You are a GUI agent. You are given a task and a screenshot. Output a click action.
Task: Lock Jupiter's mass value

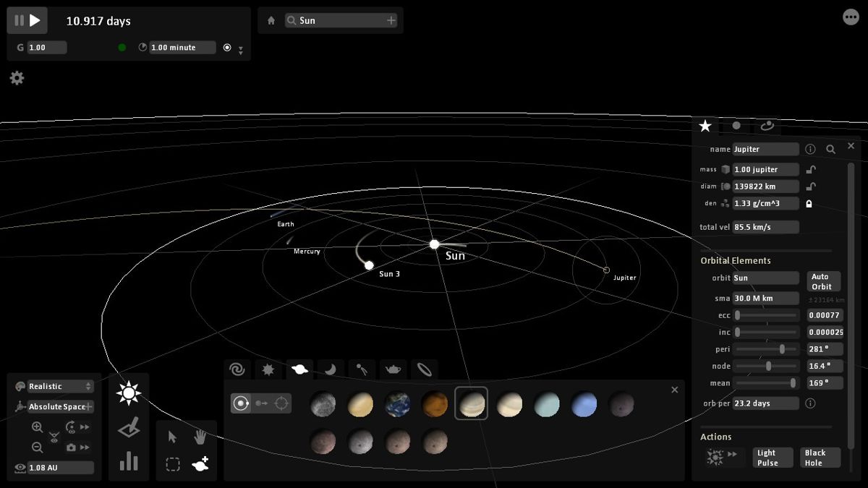coord(812,168)
